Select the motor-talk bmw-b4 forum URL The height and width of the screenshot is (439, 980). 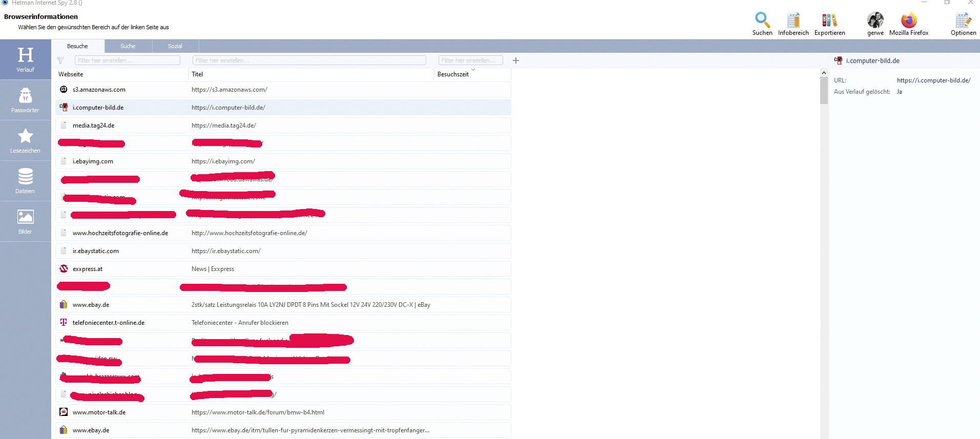[258, 412]
